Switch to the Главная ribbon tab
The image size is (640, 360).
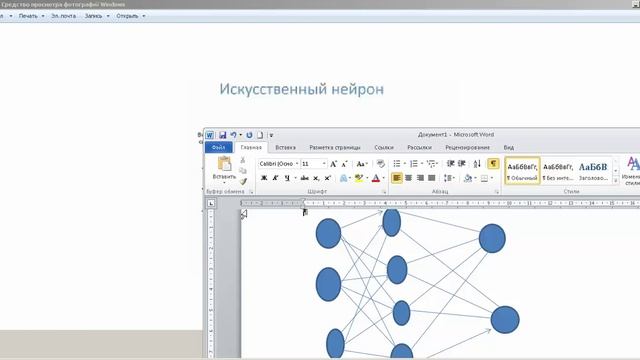[251, 147]
